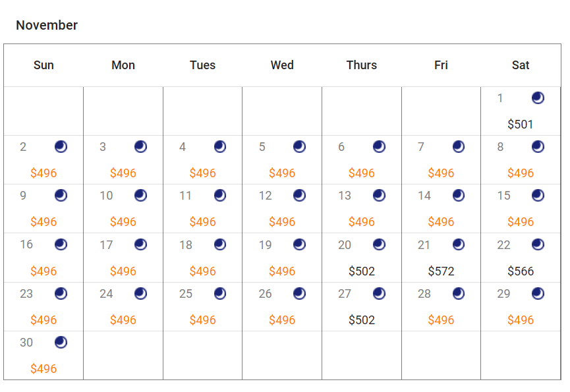Select the $572 price on November 21
The image size is (570, 392).
tap(441, 271)
